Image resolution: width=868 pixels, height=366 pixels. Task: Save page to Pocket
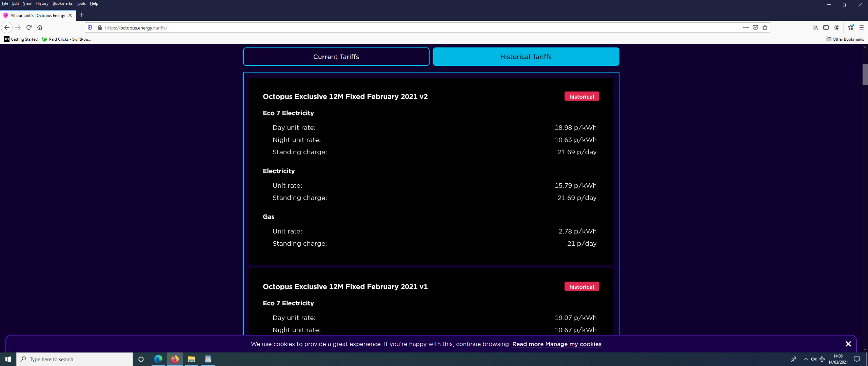[755, 27]
